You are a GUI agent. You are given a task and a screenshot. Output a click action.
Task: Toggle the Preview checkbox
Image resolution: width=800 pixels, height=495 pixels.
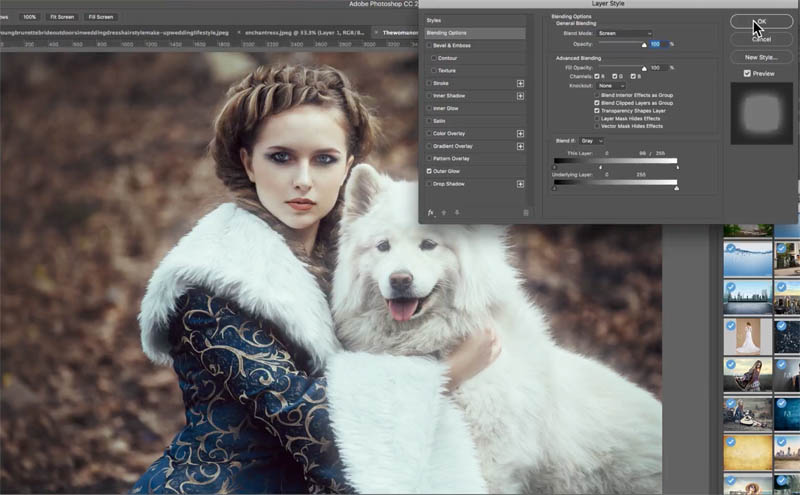coord(747,73)
